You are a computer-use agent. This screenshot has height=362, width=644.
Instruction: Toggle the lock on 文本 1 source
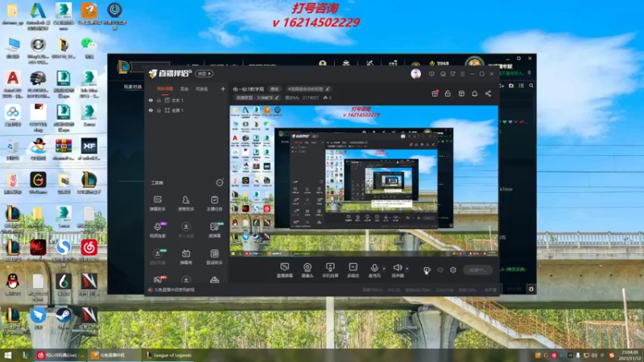(159, 100)
